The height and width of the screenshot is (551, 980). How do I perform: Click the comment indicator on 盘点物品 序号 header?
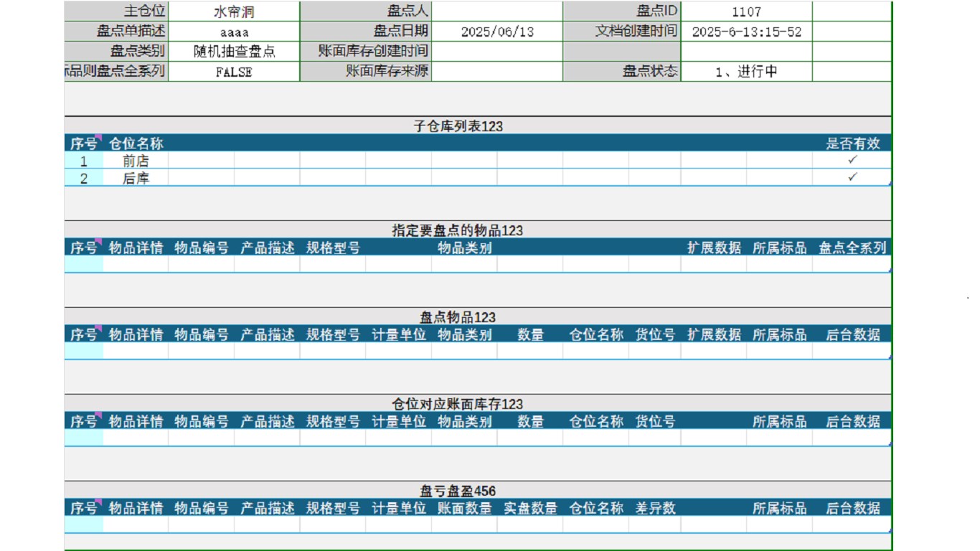point(98,327)
